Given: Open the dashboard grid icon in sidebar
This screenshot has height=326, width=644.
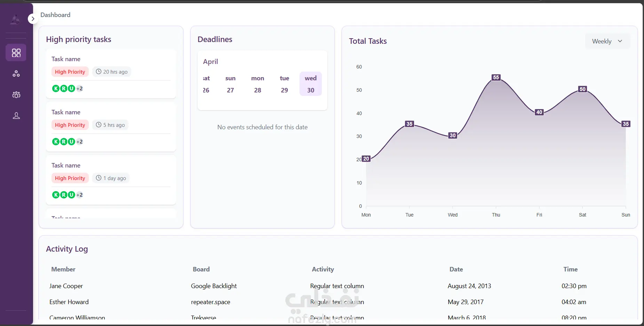Looking at the screenshot, I should pos(16,52).
